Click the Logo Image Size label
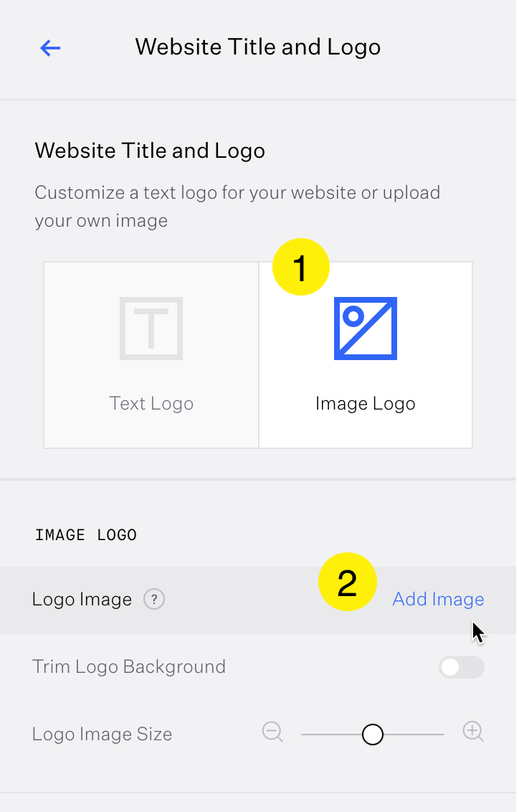519x812 pixels. (x=102, y=734)
